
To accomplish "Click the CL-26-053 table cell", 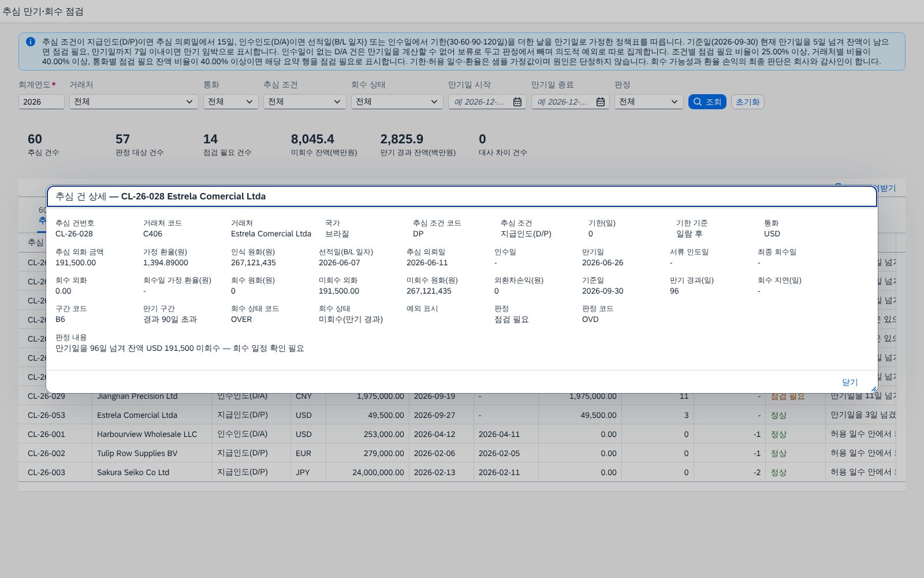I will pyautogui.click(x=55, y=415).
